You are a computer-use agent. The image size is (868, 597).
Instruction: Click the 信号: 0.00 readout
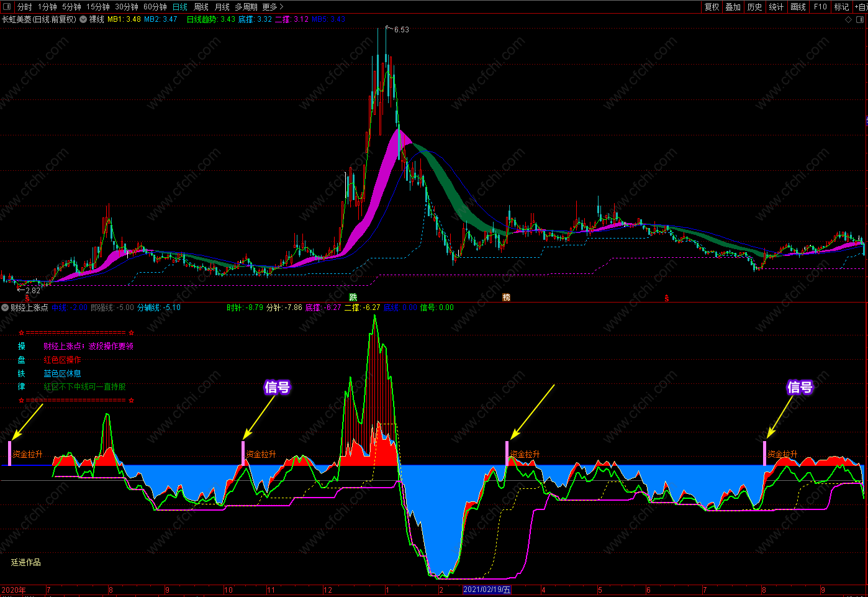[437, 308]
